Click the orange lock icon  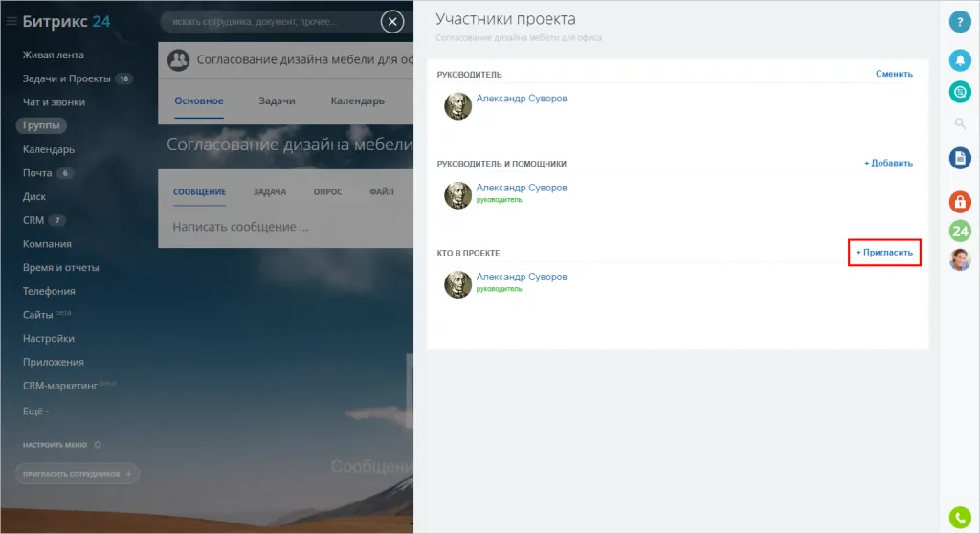pos(960,202)
